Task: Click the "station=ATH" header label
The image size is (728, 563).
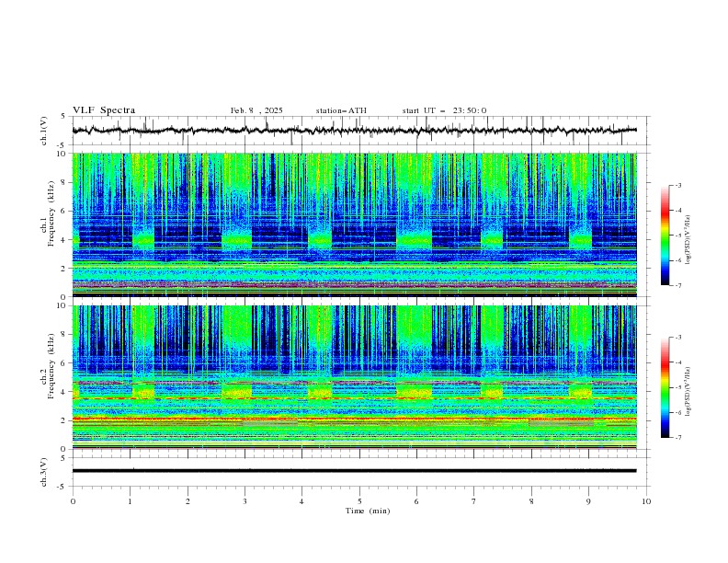Action: tap(341, 110)
